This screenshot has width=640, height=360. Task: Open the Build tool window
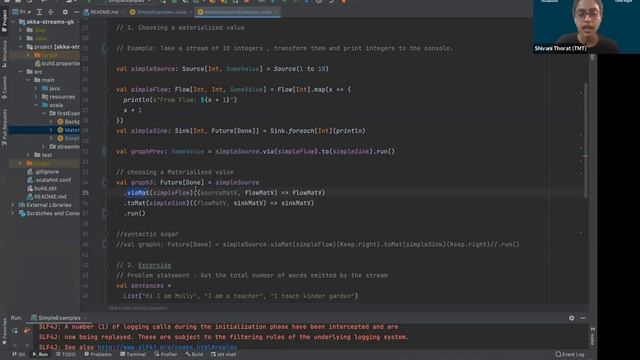(194, 354)
